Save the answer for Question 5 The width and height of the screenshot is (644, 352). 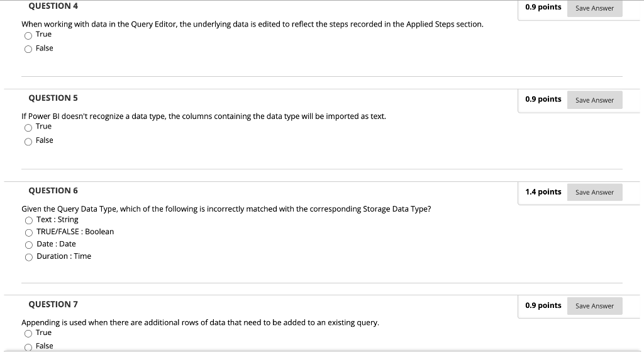click(594, 100)
